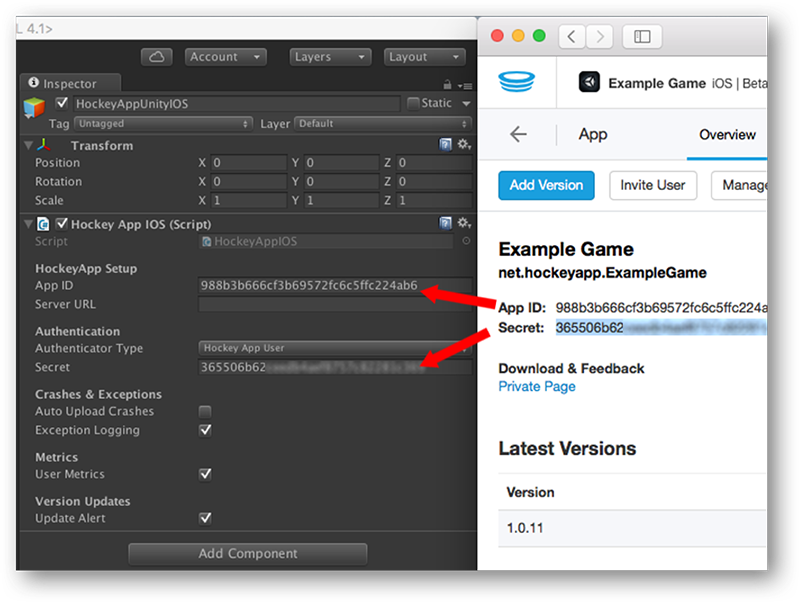Image resolution: width=800 pixels, height=603 pixels.
Task: Open the Transform gear settings menu
Action: click(x=464, y=144)
